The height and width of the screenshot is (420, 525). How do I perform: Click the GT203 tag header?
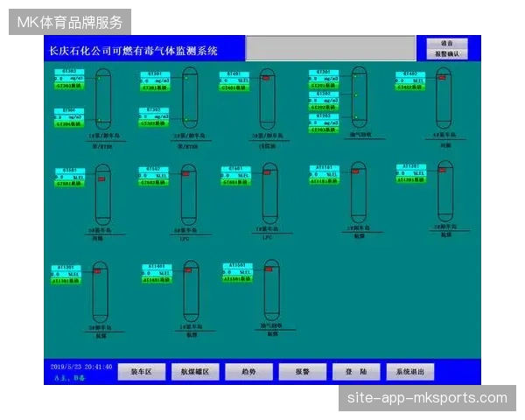tap(324, 116)
